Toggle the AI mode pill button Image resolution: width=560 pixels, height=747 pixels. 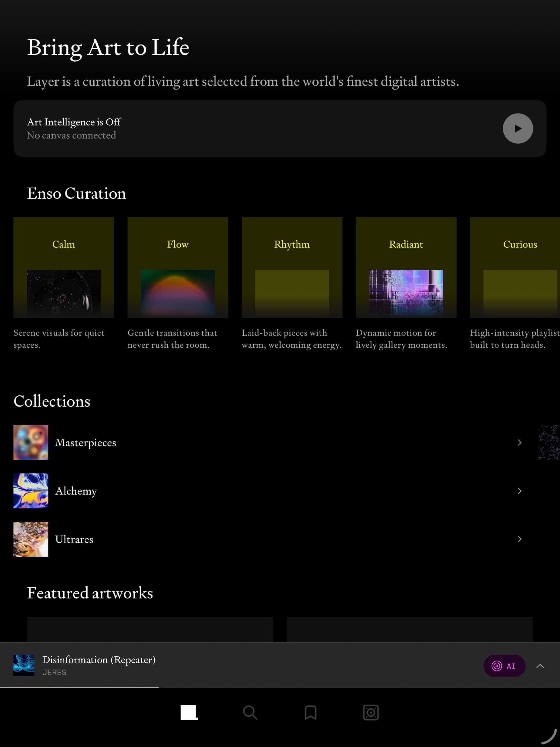pyautogui.click(x=504, y=666)
